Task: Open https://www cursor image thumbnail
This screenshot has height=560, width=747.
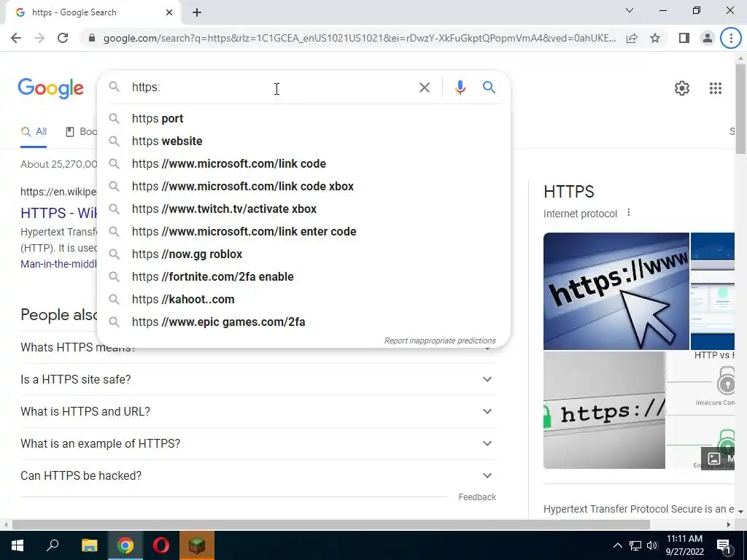Action: (616, 291)
